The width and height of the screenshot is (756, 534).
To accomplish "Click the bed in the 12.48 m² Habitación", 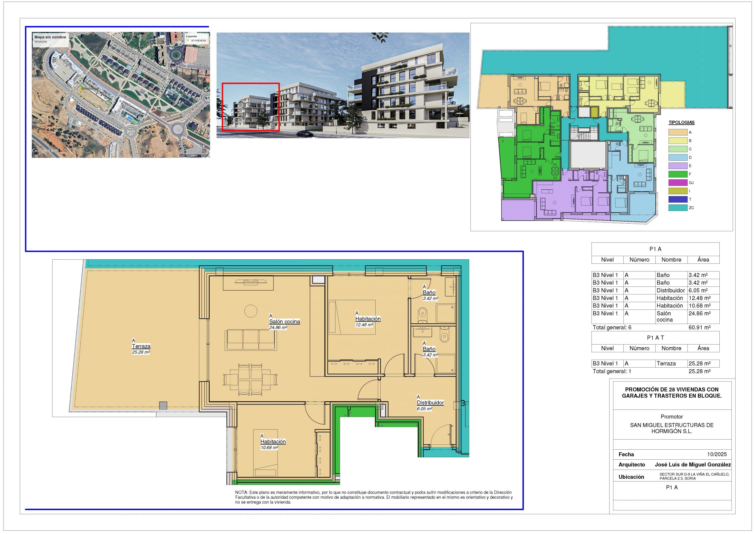I will click(x=352, y=317).
